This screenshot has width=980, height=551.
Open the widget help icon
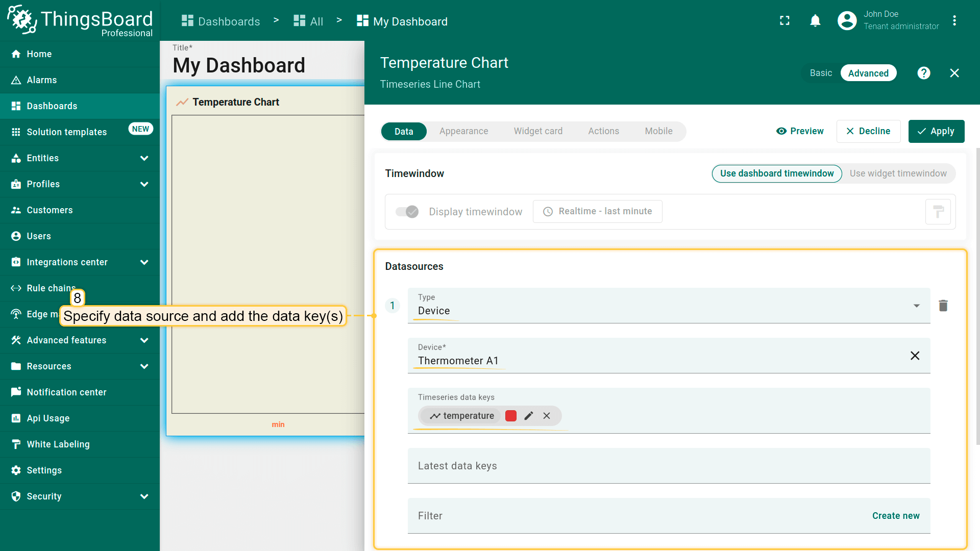pos(923,73)
